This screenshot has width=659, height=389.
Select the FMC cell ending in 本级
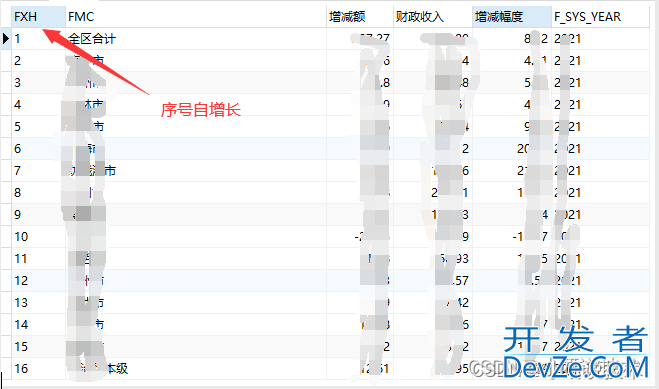tap(196, 368)
